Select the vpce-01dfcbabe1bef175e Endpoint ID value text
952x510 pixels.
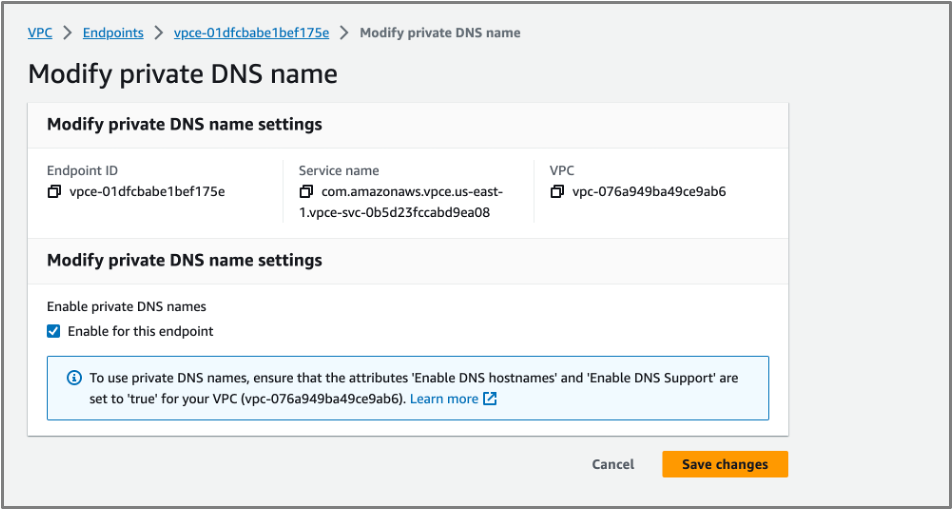[148, 192]
